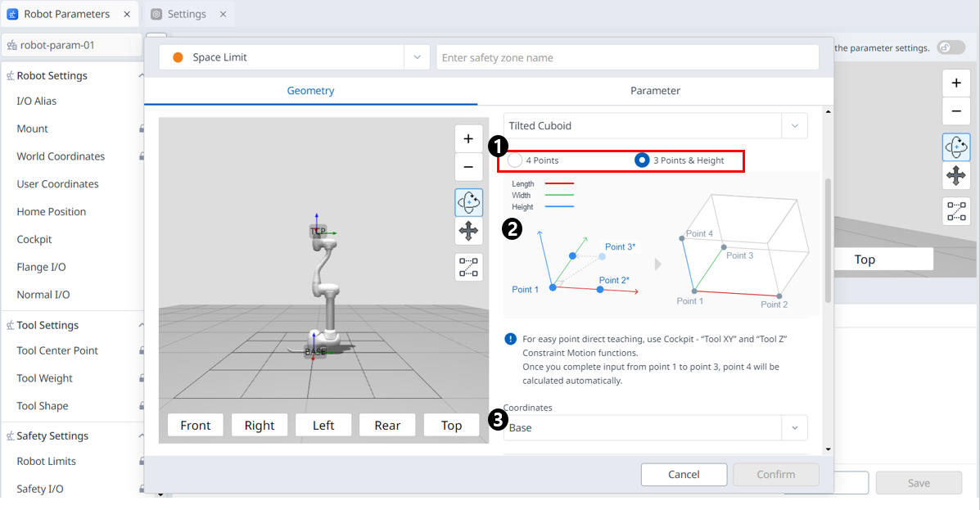Screen dimensions: 980x510
Task: Select the 4 Points radio option
Action: [x=515, y=160]
